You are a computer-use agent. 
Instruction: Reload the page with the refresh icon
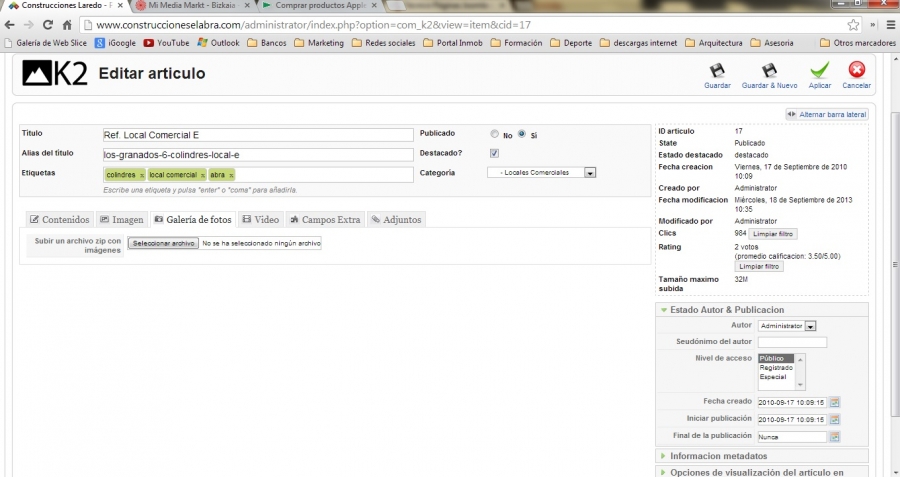click(48, 25)
